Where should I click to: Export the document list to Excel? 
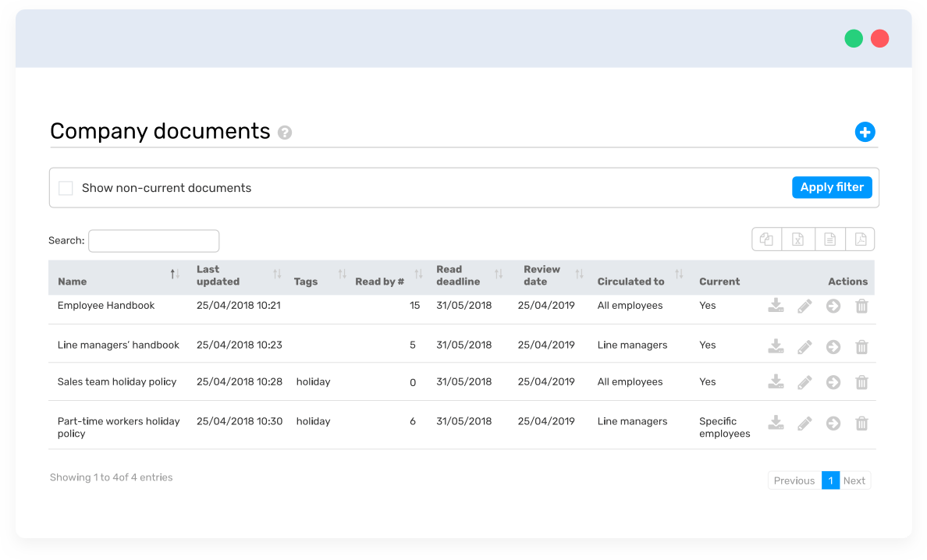(x=797, y=239)
